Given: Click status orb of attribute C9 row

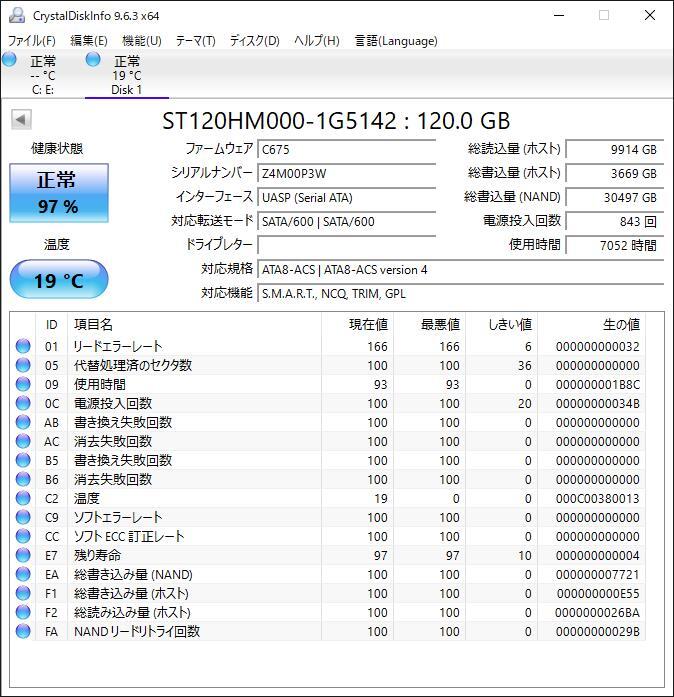Looking at the screenshot, I should point(23,517).
